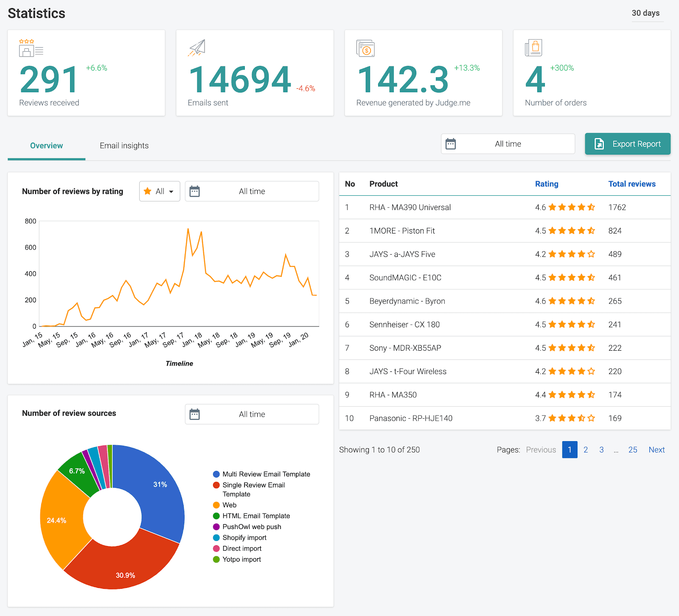The width and height of the screenshot is (679, 616).
Task: Open the star rating All dropdown
Action: pyautogui.click(x=160, y=191)
